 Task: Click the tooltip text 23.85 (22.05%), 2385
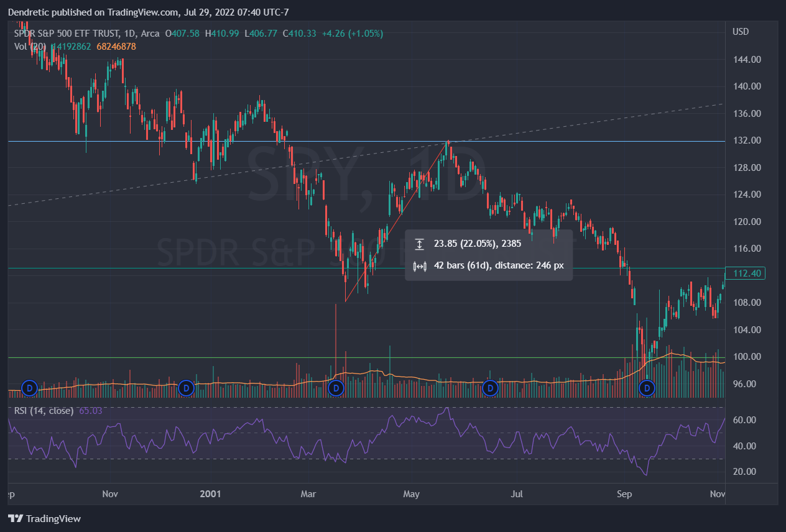[x=478, y=244]
